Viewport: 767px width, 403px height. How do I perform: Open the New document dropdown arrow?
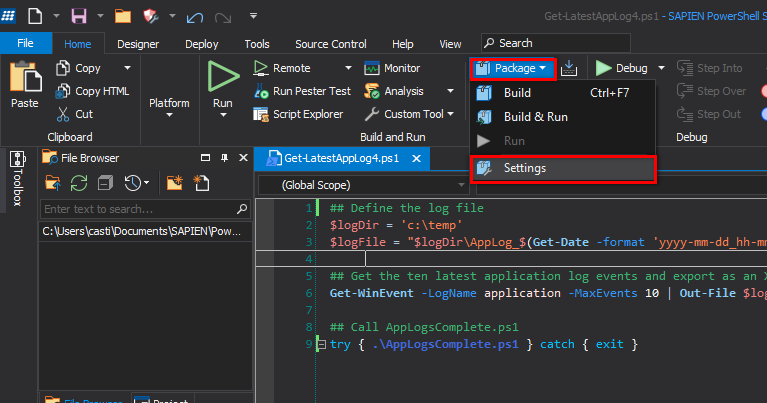pyautogui.click(x=56, y=16)
